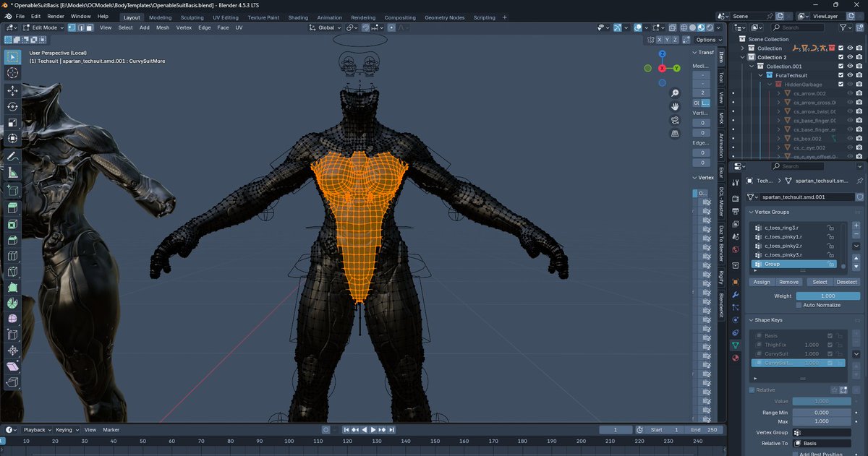Hide FutaTechsuit collection in viewport
Image resolution: width=868 pixels, height=456 pixels.
(850, 75)
